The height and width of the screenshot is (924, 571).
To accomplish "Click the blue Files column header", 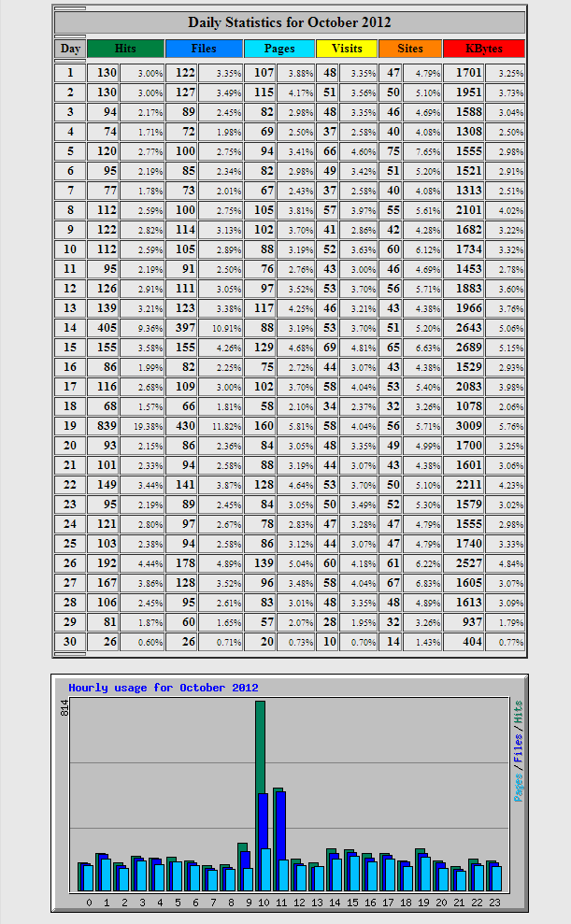I will [204, 49].
